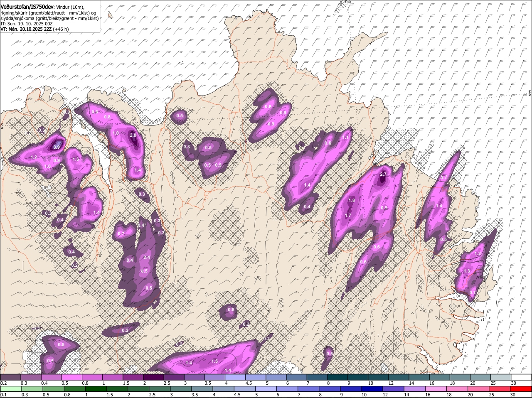Select the 3.9 precipitation peak label
The height and width of the screenshot is (398, 532).
coord(57,147)
